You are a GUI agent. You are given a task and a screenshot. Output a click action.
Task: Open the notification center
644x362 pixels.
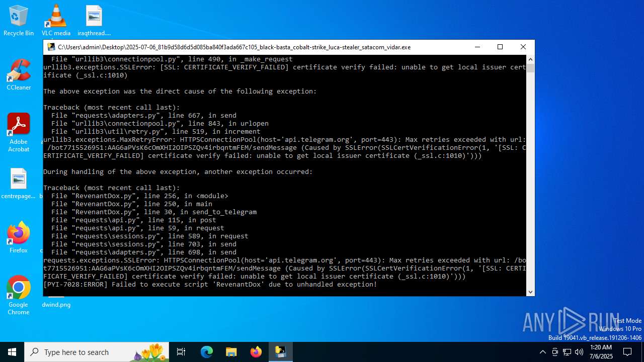point(627,352)
